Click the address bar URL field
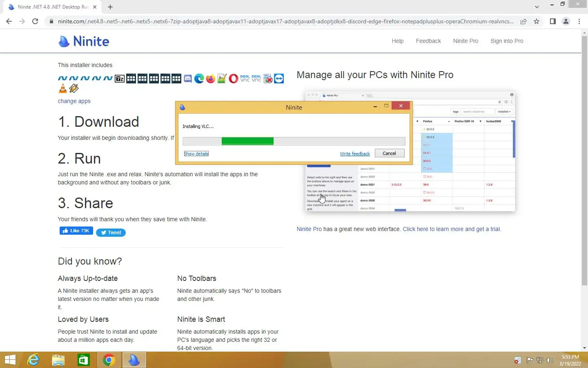 (286, 21)
